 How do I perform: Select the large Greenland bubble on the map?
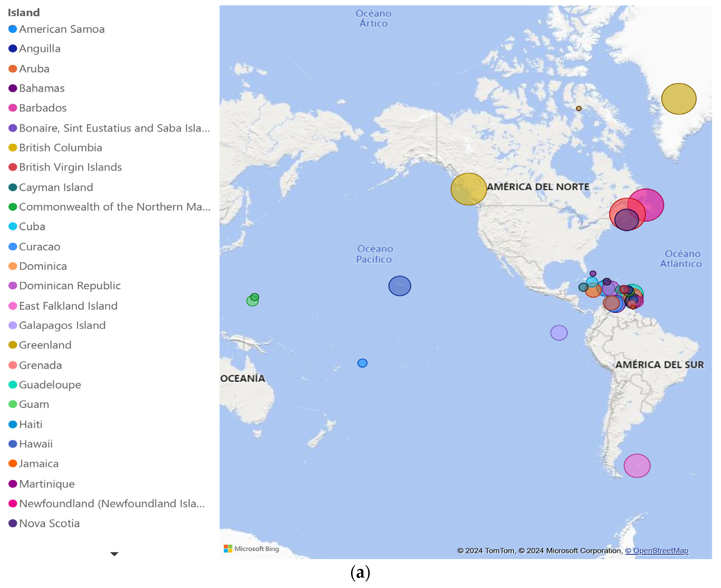(679, 99)
